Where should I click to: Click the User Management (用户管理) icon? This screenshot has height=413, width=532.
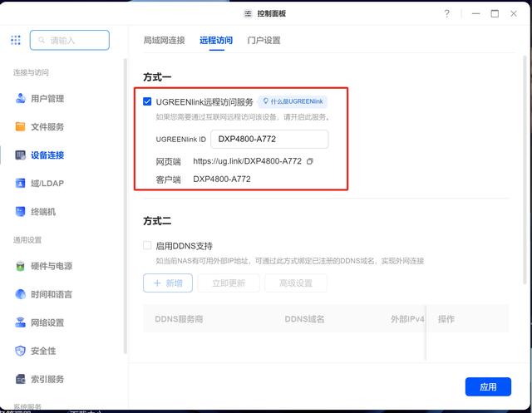coord(20,98)
